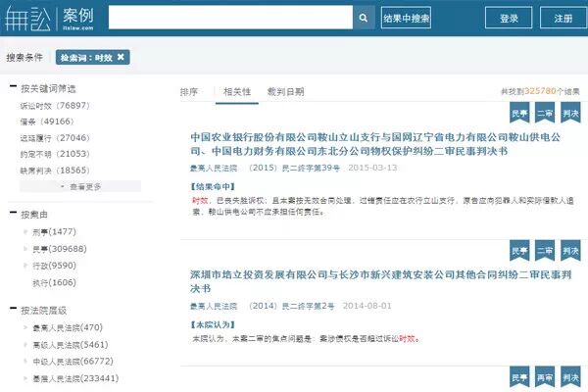Screen dimensions: 588x392
Task: Collapse the 按案由 section
Action: [x=13, y=213]
